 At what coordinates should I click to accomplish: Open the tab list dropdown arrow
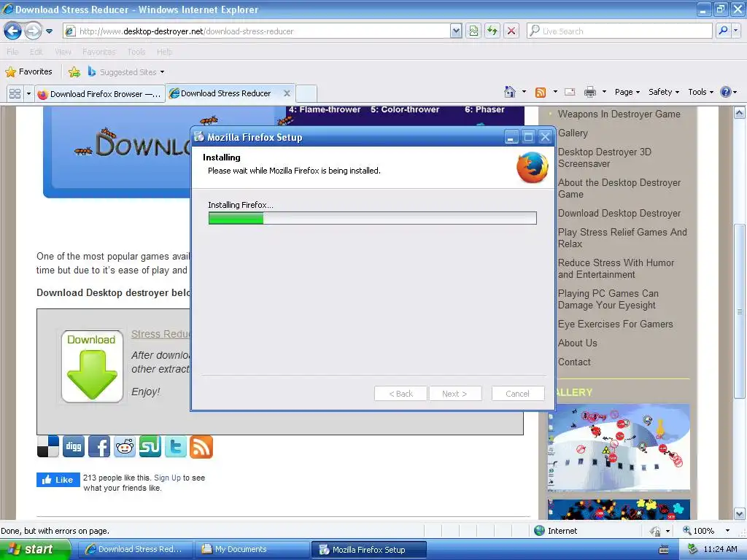pyautogui.click(x=28, y=93)
